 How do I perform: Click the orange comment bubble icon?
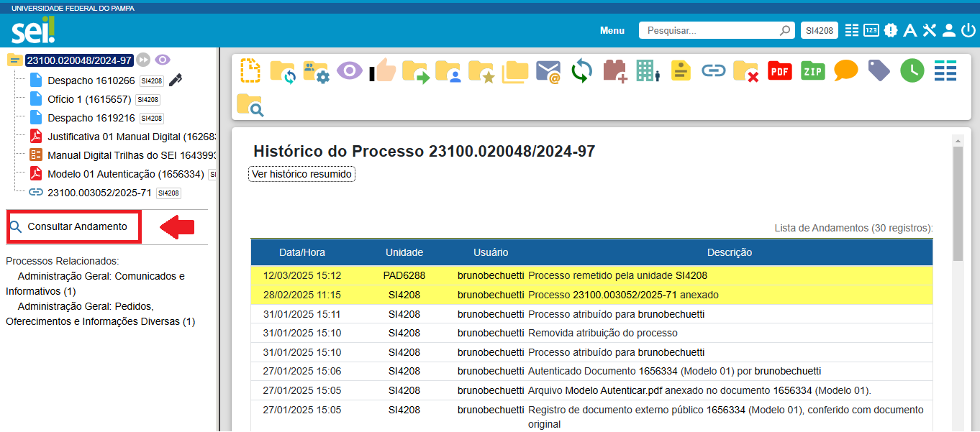tap(845, 70)
